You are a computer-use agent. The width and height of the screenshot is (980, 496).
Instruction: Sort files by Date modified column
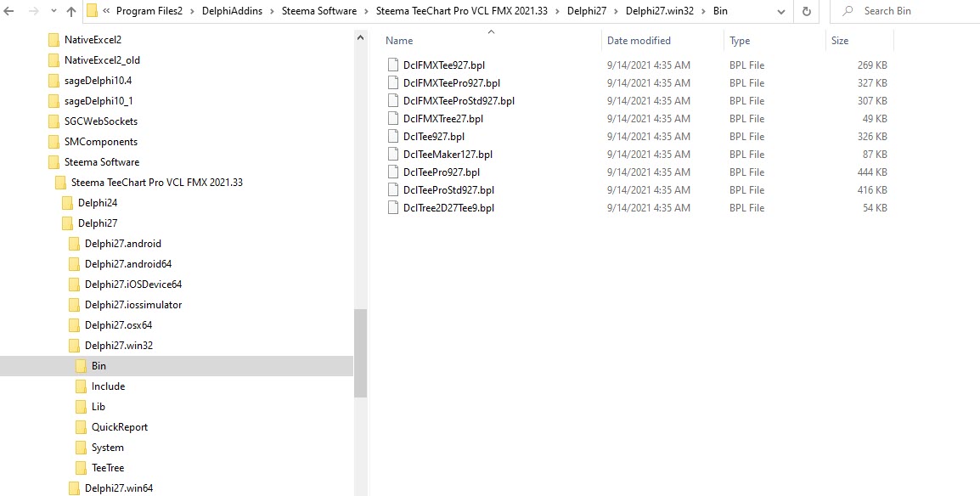click(639, 41)
